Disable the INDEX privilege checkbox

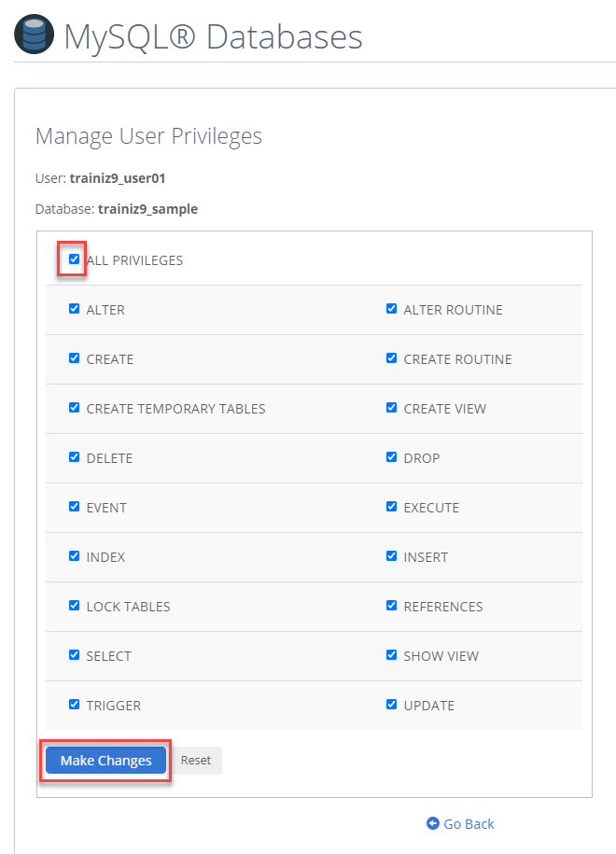[74, 555]
